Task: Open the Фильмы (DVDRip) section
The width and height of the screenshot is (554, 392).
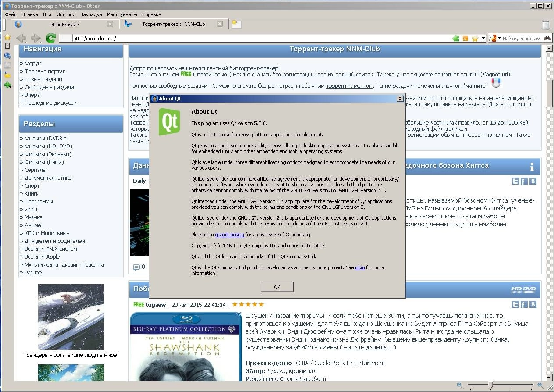Action: coord(46,138)
